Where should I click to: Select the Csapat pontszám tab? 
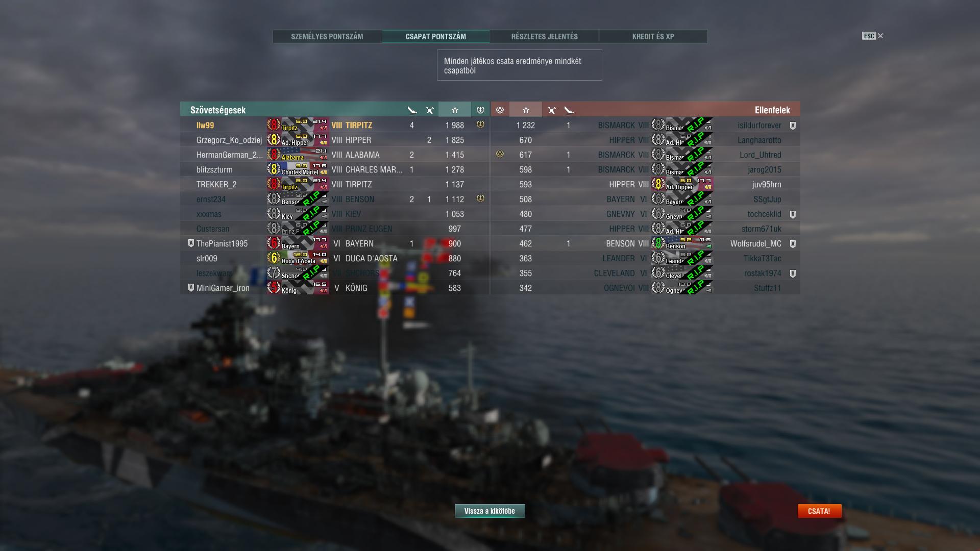point(436,37)
